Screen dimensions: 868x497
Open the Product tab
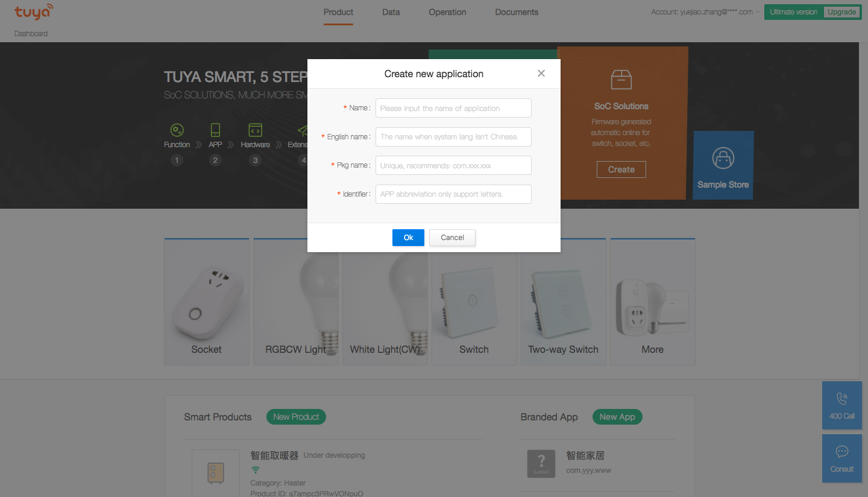(338, 12)
